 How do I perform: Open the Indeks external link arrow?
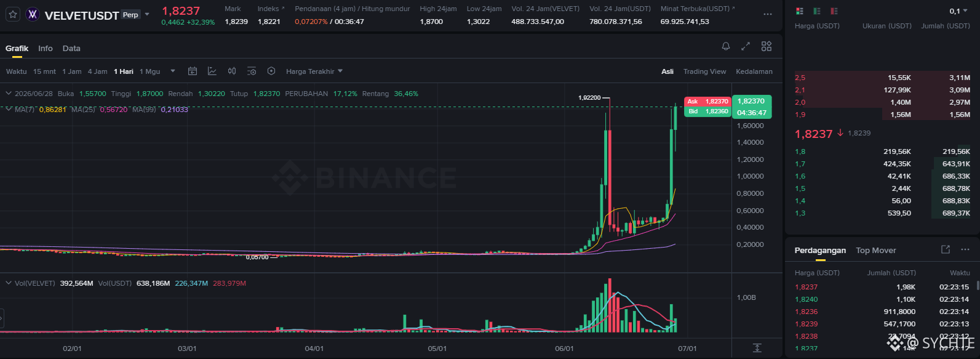coord(283,9)
